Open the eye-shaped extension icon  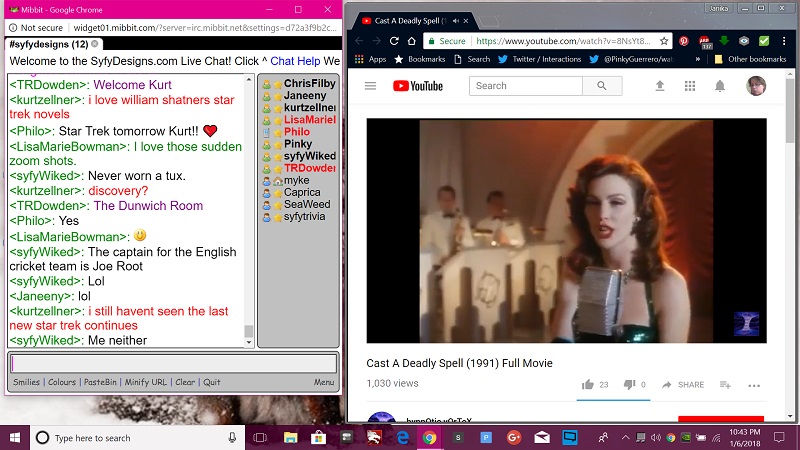pyautogui.click(x=744, y=41)
